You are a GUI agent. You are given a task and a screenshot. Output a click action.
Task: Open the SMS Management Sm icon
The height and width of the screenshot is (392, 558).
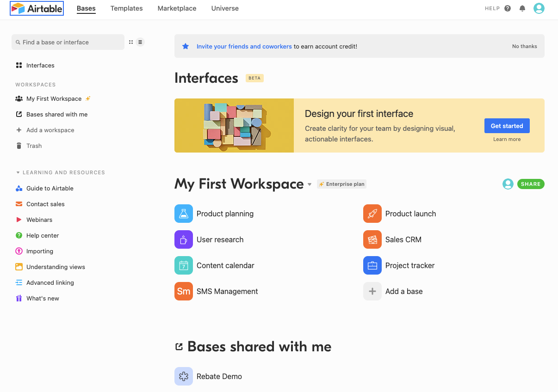pos(184,291)
